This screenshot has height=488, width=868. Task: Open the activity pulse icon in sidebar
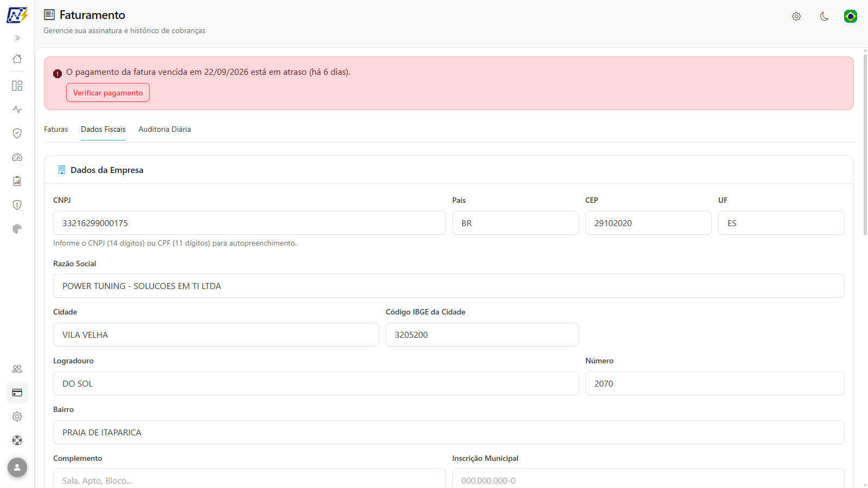[17, 110]
